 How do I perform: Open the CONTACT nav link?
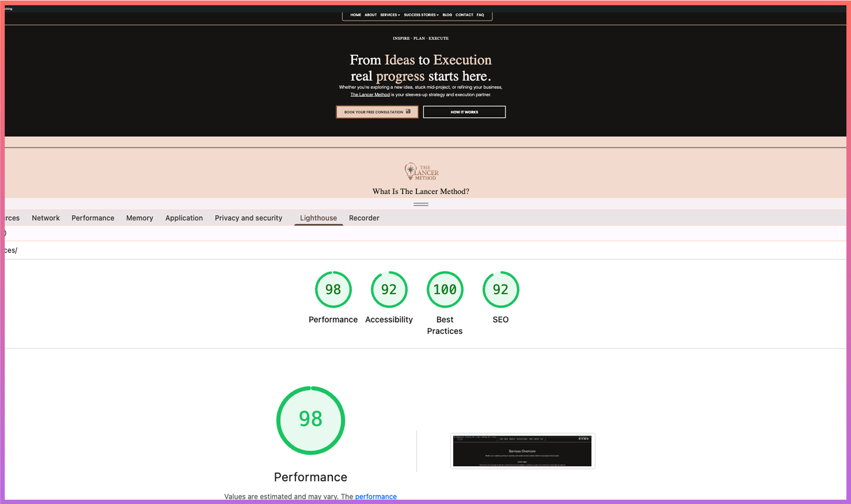click(x=464, y=15)
